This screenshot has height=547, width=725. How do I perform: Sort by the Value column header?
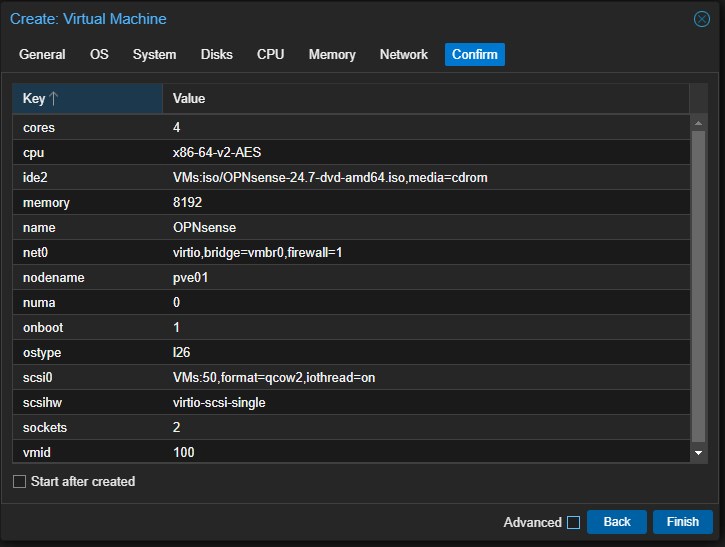pyautogui.click(x=425, y=99)
